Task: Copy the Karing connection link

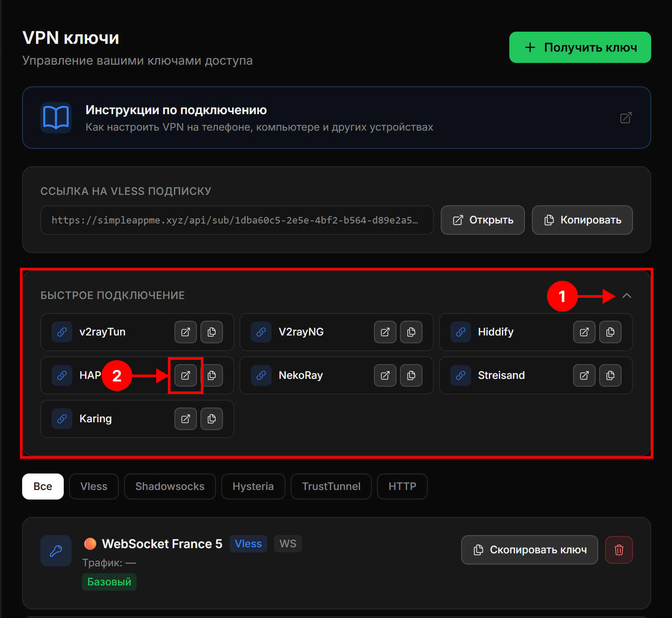Action: point(212,419)
